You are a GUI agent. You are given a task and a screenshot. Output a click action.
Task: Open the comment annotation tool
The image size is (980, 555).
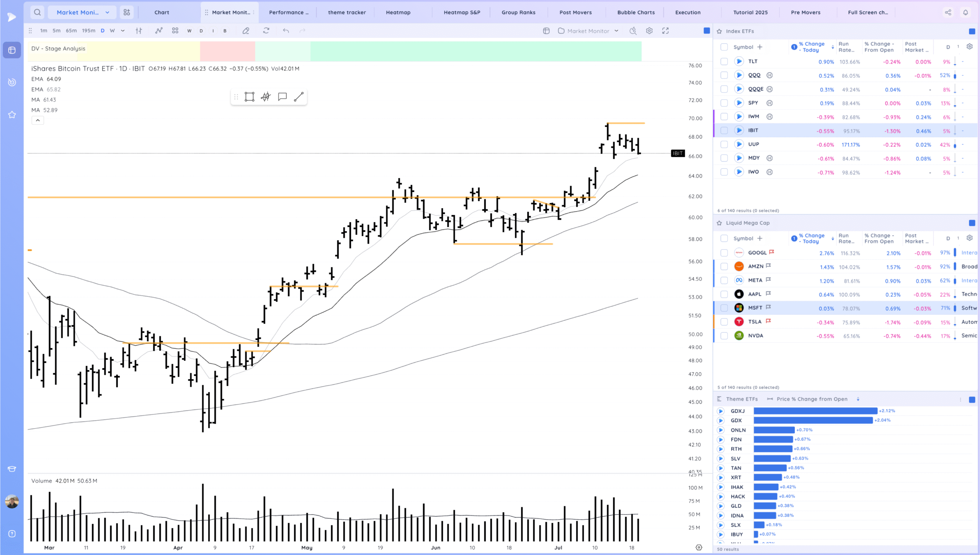(x=282, y=97)
